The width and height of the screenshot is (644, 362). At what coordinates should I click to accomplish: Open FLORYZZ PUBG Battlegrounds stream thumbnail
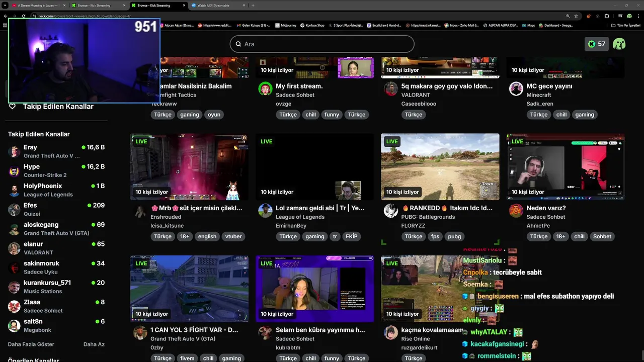pyautogui.click(x=440, y=166)
